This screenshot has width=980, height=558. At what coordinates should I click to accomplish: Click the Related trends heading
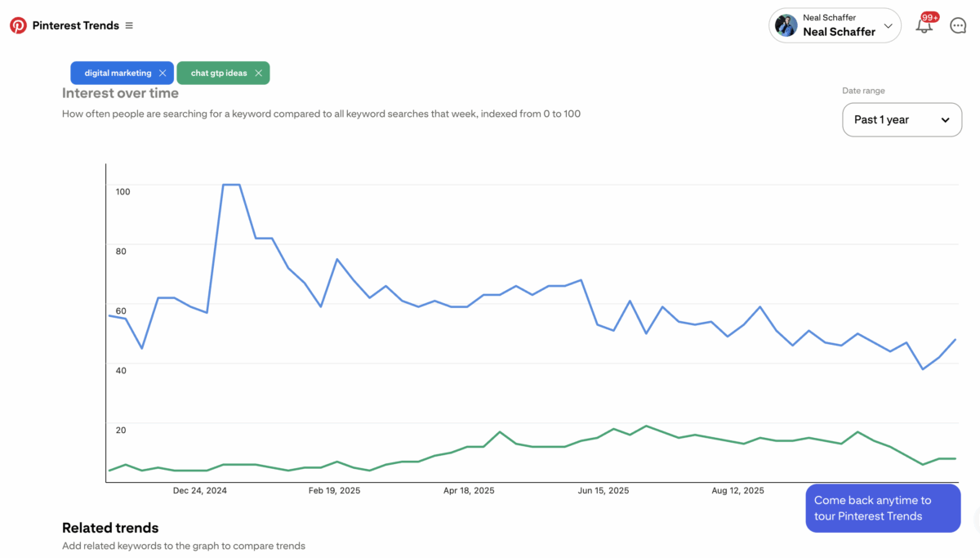(110, 528)
